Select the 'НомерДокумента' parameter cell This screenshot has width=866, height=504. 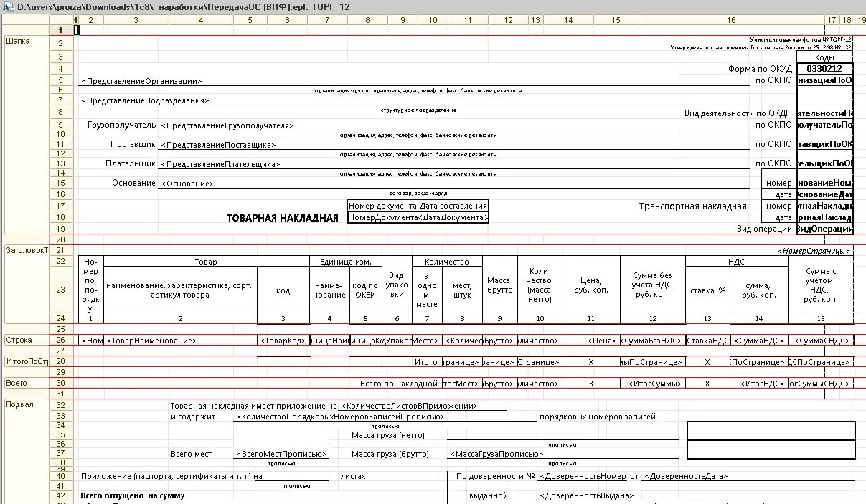382,217
